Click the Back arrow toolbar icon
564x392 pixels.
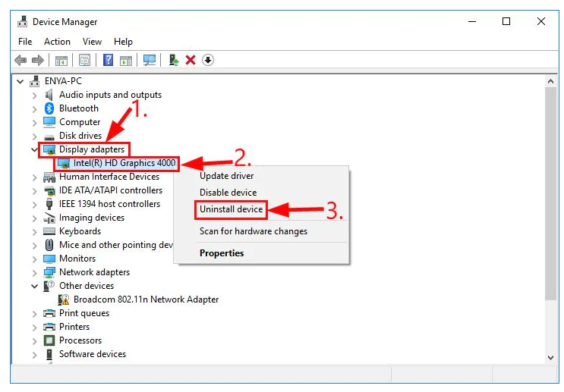(x=20, y=60)
